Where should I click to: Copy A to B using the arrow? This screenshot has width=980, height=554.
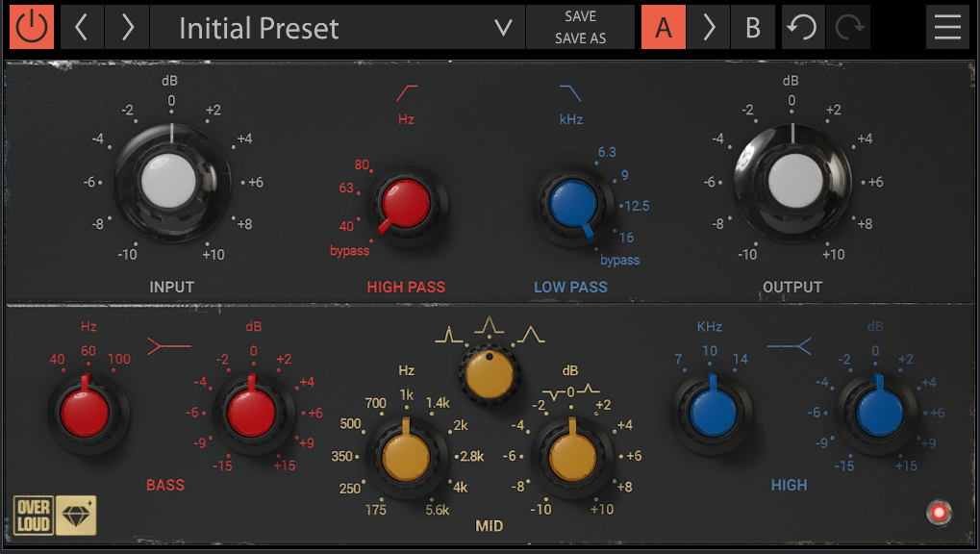(x=709, y=28)
